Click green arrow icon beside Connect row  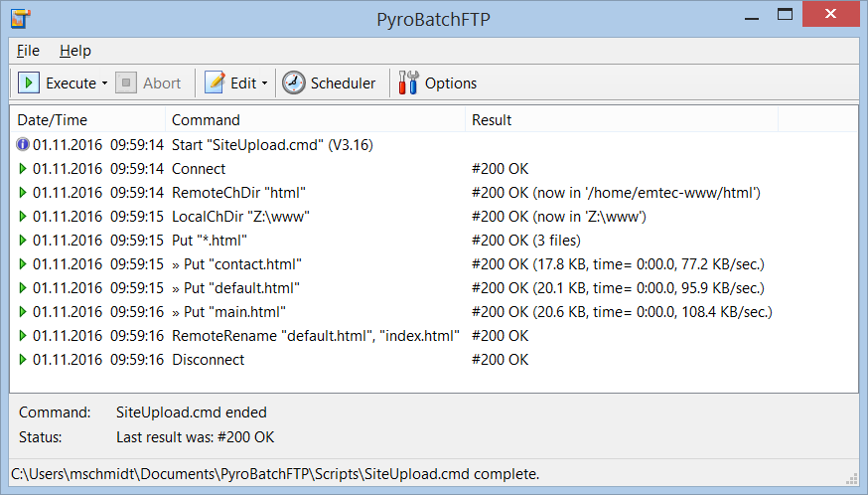point(23,169)
